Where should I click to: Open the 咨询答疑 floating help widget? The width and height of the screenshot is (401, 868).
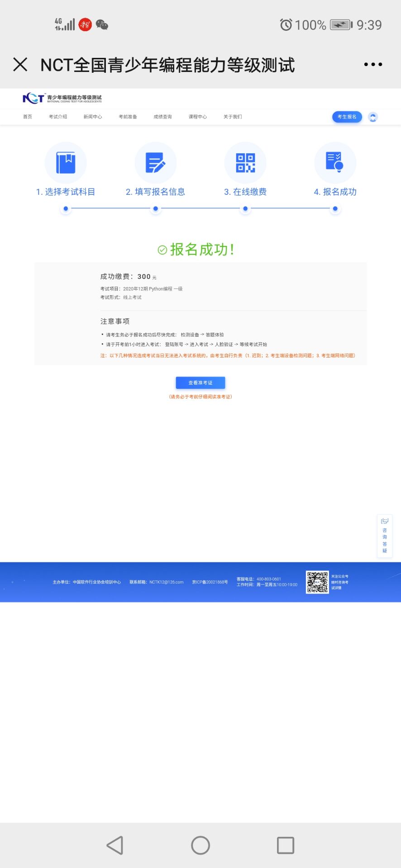click(385, 536)
